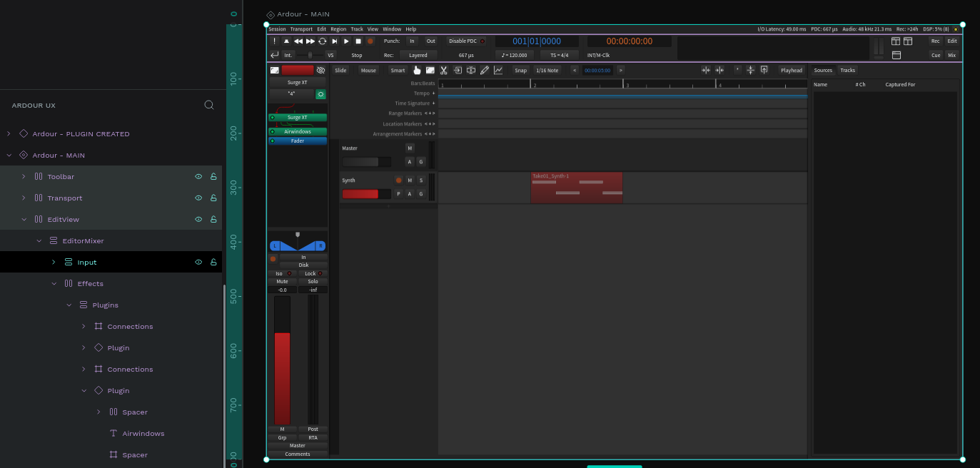
Task: Select the draw pencil tool
Action: [x=485, y=70]
